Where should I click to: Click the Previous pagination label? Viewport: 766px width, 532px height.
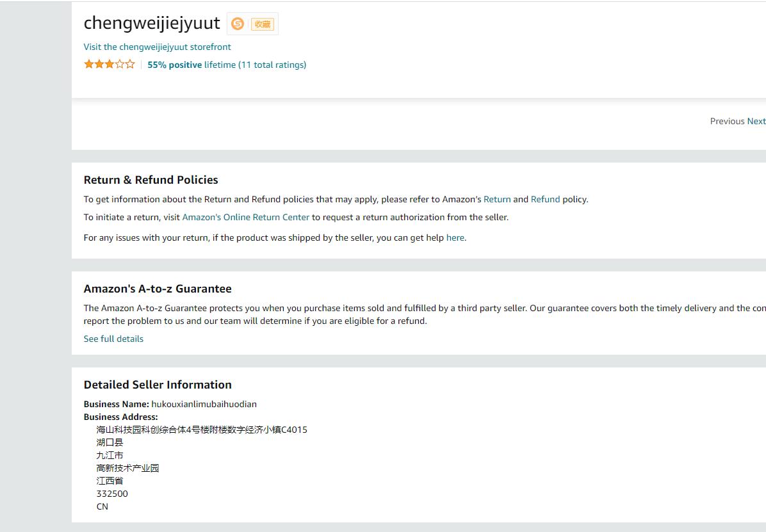click(x=727, y=121)
